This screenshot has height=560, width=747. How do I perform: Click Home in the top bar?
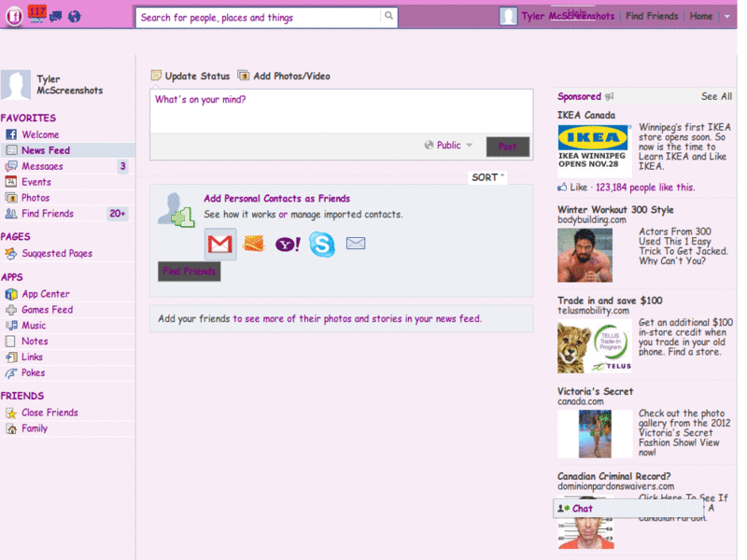click(701, 16)
